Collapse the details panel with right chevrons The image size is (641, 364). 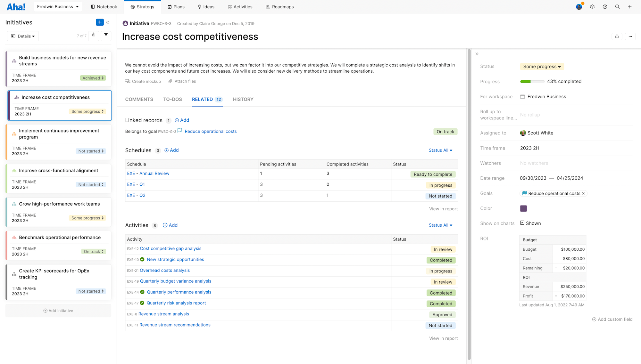tap(477, 54)
